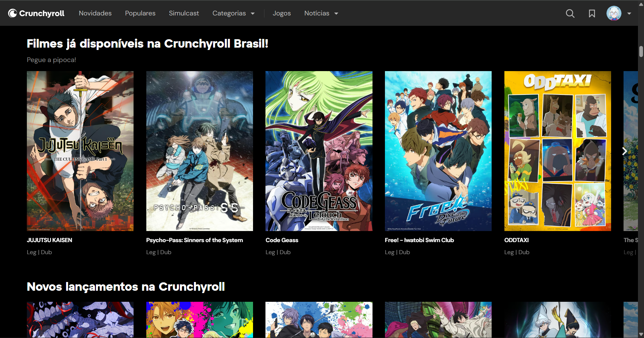
Task: Click the scrollbar down arrow
Action: click(x=641, y=335)
